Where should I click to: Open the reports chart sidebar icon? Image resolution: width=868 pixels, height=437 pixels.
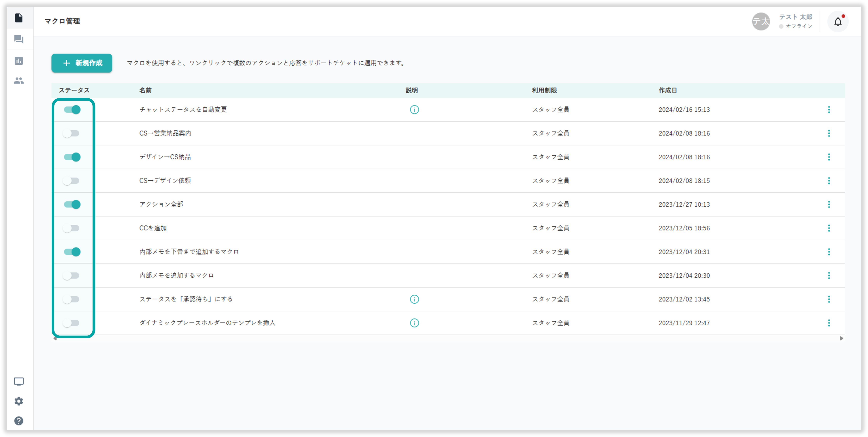click(x=19, y=61)
